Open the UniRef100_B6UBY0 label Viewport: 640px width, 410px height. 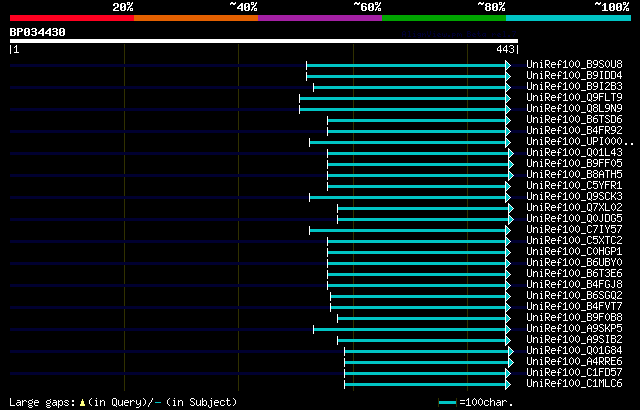(574, 263)
